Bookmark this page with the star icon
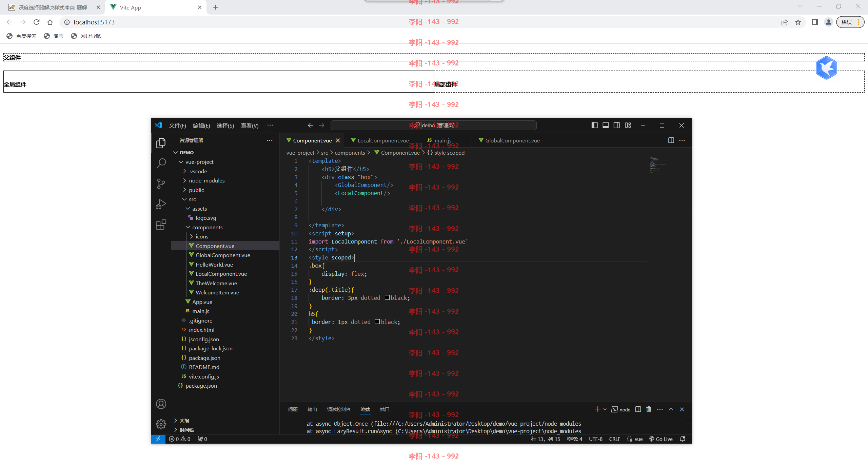This screenshot has height=465, width=868. click(798, 22)
